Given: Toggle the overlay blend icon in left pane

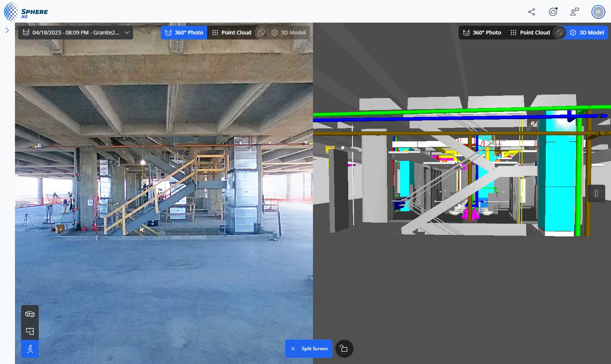Looking at the screenshot, I should 261,33.
